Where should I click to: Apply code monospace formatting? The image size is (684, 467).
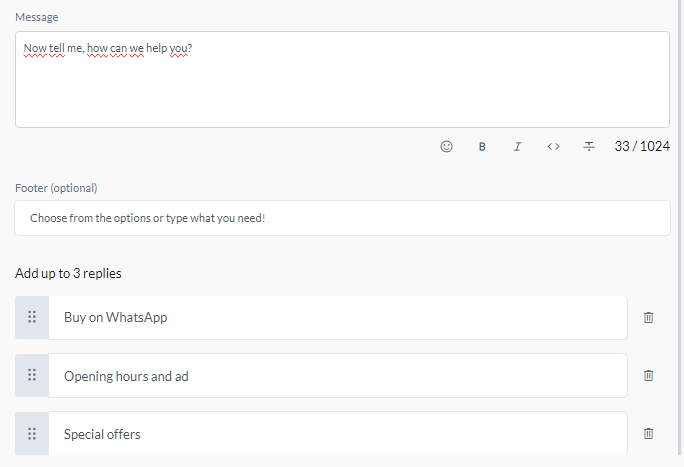pyautogui.click(x=553, y=146)
